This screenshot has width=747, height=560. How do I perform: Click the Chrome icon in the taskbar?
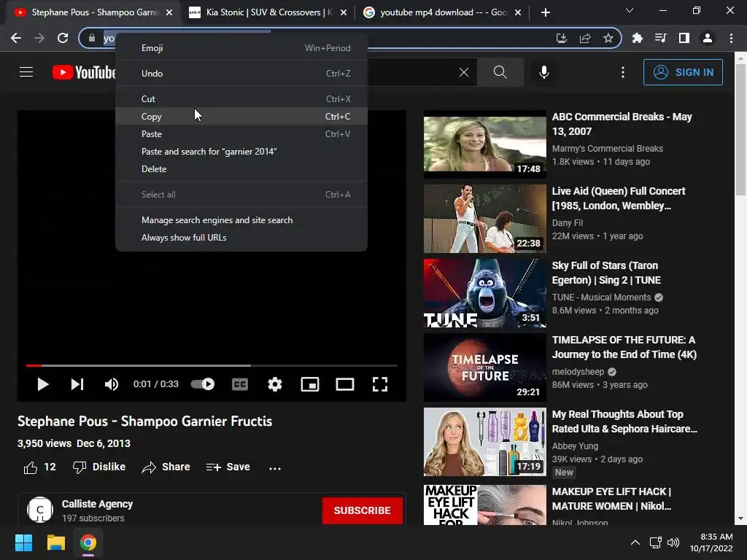point(88,542)
